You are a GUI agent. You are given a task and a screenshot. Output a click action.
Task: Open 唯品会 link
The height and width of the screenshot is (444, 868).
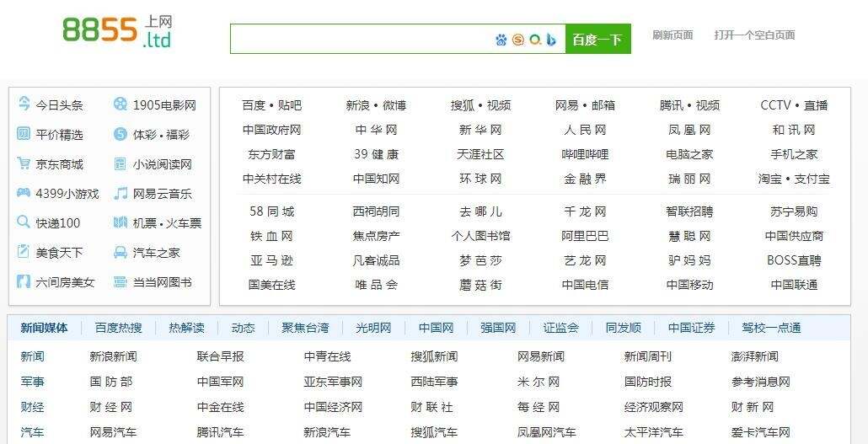pyautogui.click(x=376, y=285)
